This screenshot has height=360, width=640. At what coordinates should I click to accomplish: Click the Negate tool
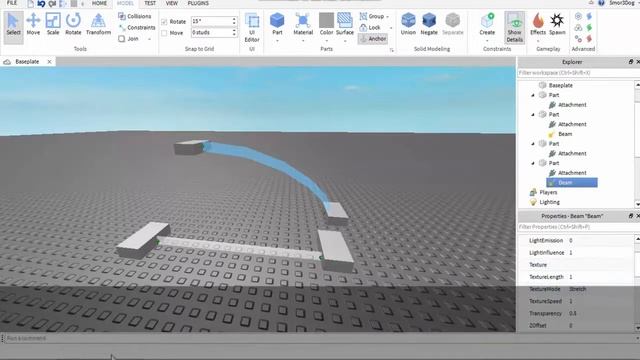(429, 24)
